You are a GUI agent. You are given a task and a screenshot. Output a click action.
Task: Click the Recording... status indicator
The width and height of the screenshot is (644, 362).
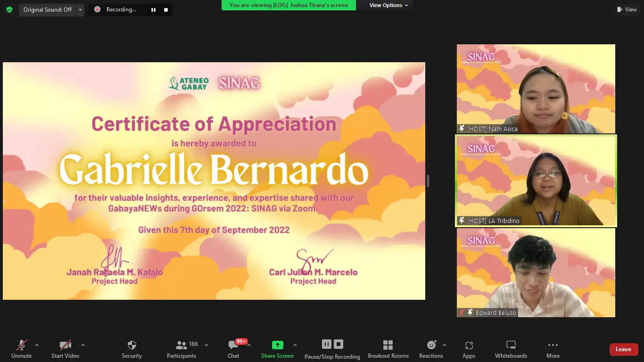[x=116, y=9]
